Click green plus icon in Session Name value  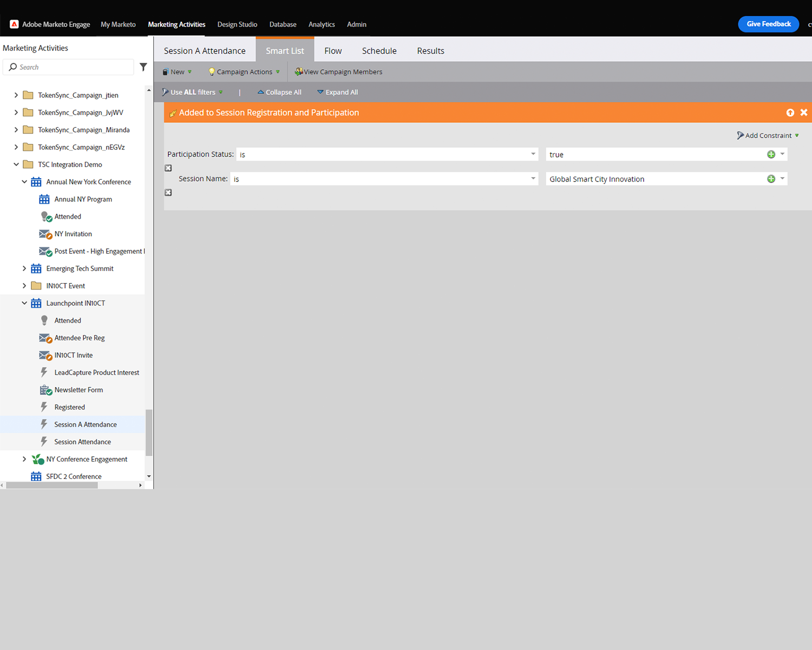pos(771,179)
